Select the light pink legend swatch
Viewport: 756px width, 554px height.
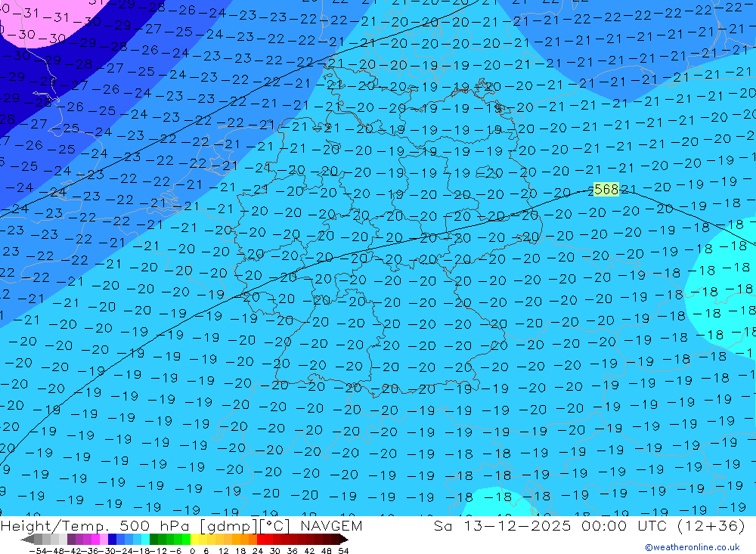pyautogui.click(x=104, y=540)
